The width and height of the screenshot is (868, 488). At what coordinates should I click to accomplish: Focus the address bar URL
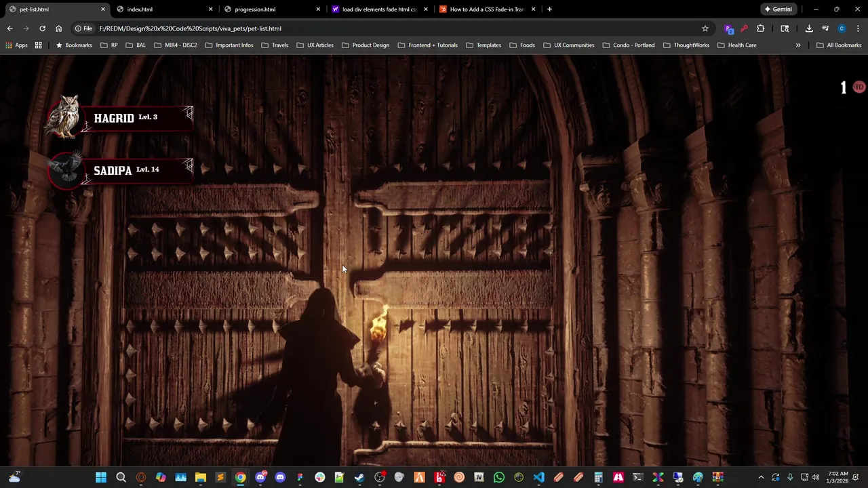190,28
